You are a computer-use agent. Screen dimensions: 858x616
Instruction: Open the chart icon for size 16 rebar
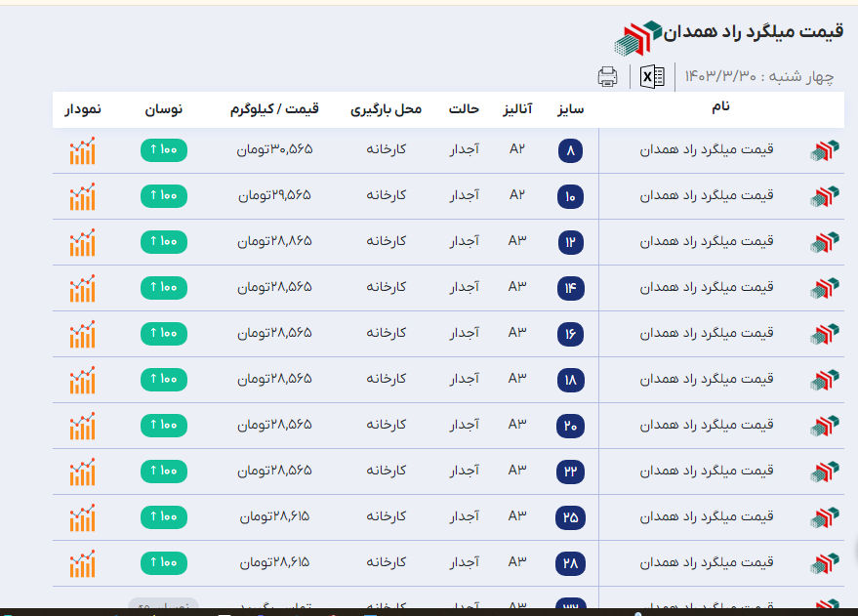83,334
